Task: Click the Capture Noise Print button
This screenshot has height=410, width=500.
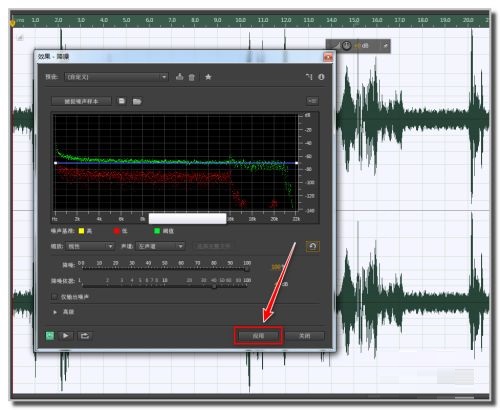Action: [x=81, y=101]
